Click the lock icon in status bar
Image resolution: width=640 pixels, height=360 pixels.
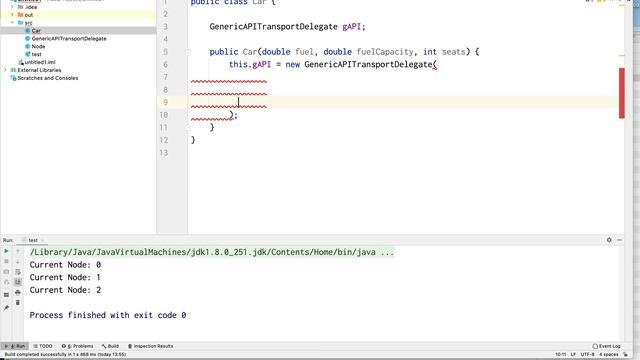click(626, 354)
